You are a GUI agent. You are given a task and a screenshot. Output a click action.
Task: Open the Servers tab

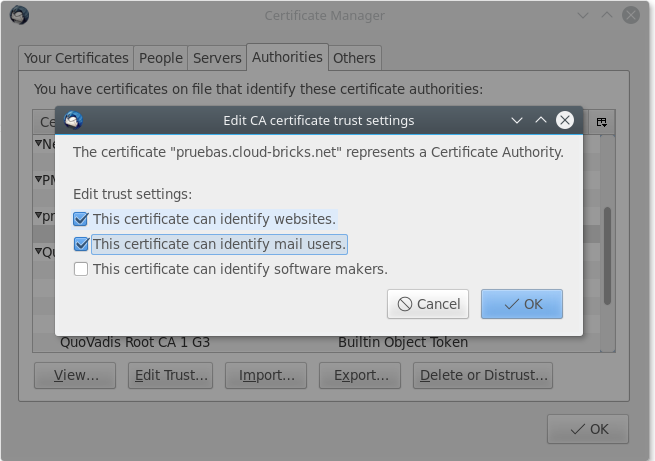point(217,58)
